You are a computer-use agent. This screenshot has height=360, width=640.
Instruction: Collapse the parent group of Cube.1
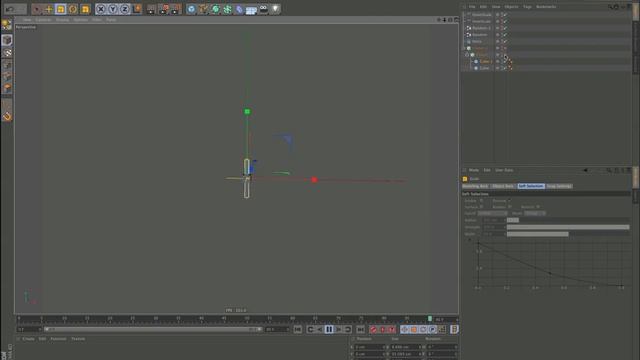click(x=467, y=55)
